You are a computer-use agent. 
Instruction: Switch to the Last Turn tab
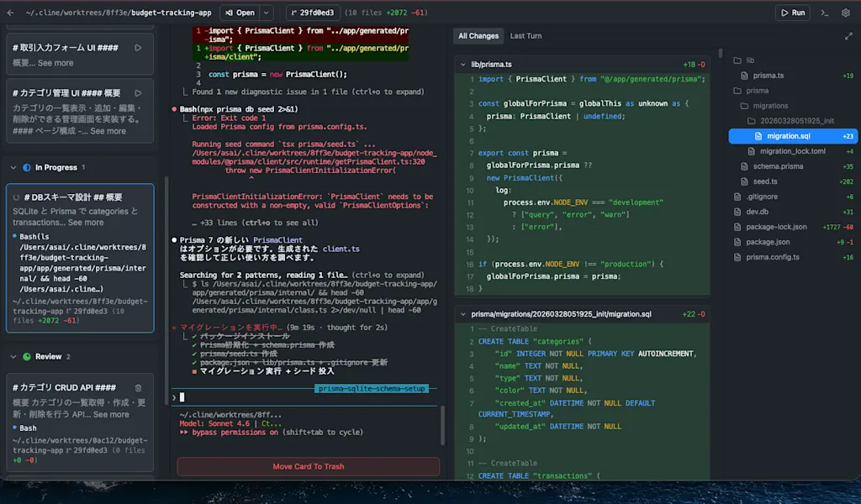pos(526,35)
